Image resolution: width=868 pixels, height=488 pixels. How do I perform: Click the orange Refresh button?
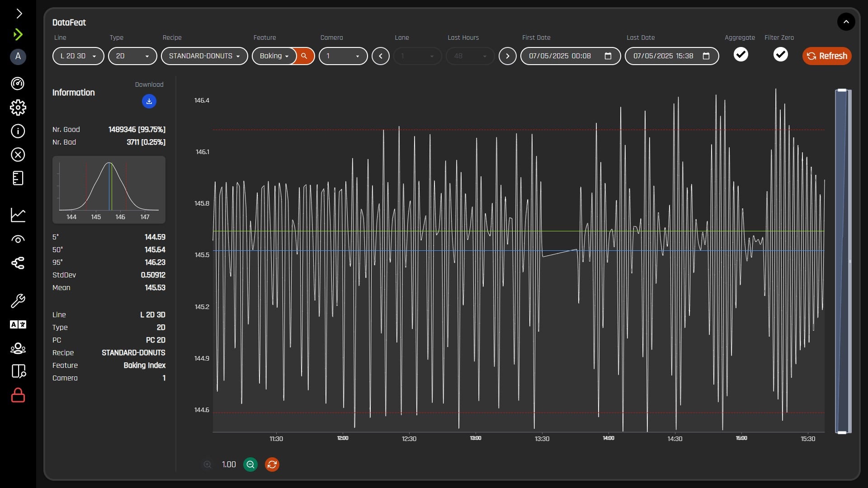(827, 56)
